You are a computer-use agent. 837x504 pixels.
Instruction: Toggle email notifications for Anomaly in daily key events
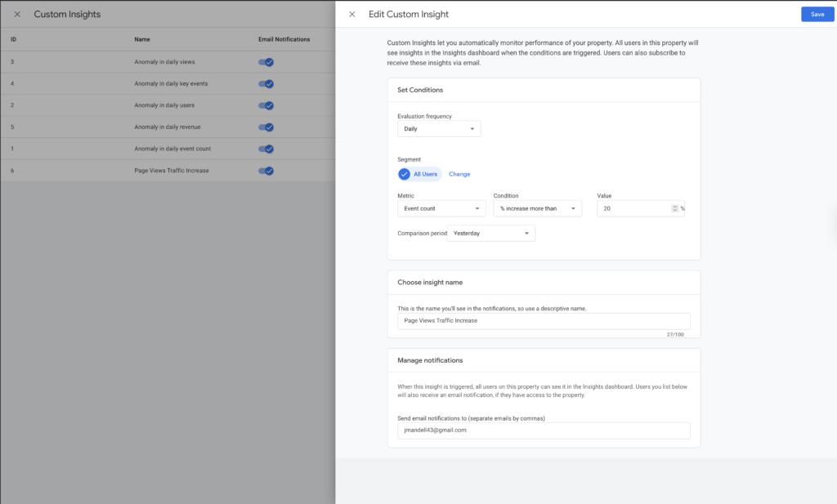pos(266,83)
